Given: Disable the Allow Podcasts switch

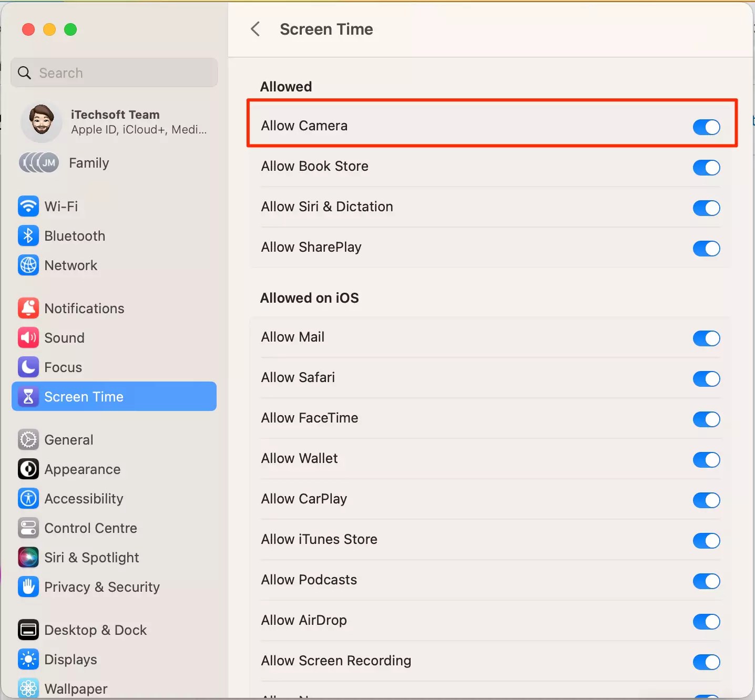Looking at the screenshot, I should click(x=706, y=581).
